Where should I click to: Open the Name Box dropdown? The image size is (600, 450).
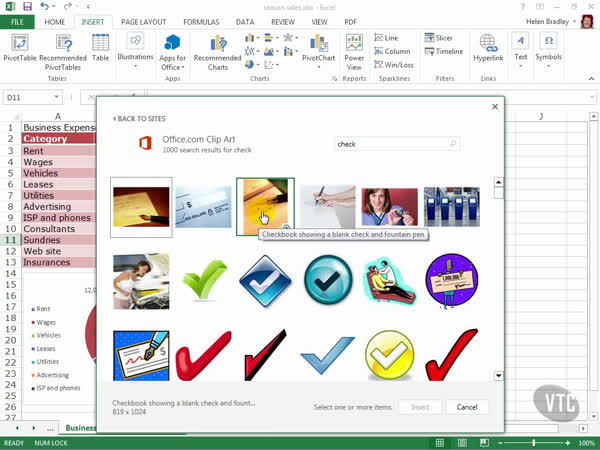56,97
